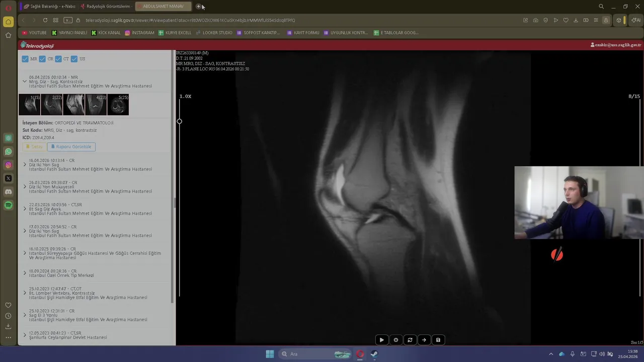Viewport: 644px width, 362px height.
Task: Open the sidebar history clock icon
Action: click(x=8, y=316)
